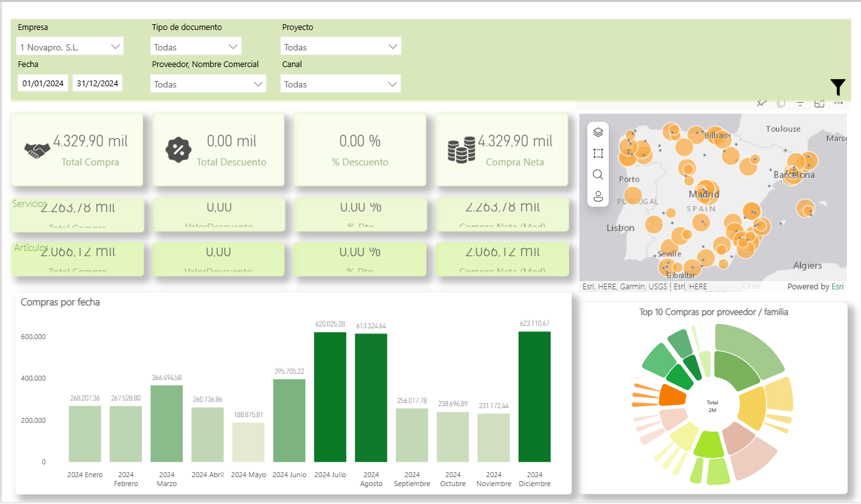Click the copy icon above the map
Viewport: 861px width, 504px height.
tap(781, 103)
